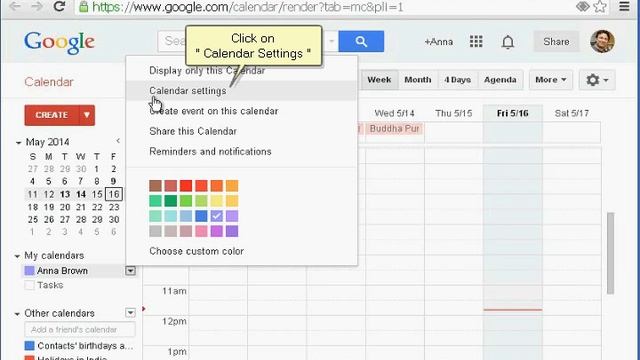
Task: Click the Sat 5/17 day header
Action: (x=572, y=113)
